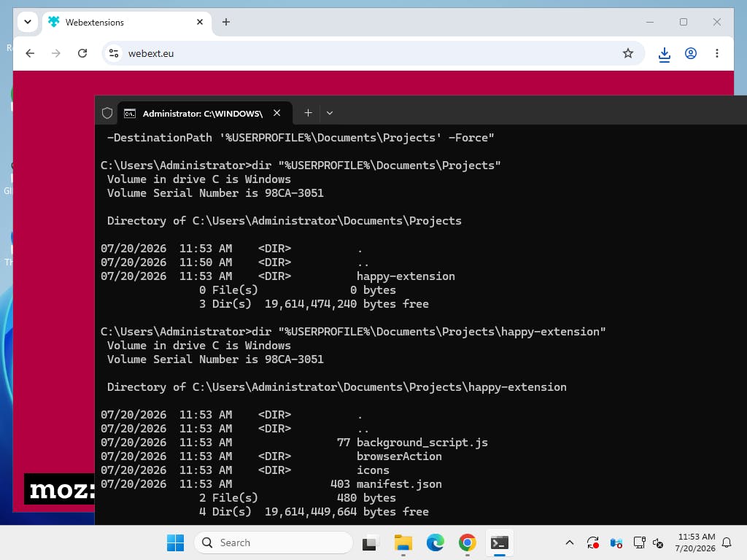Screen dimensions: 747x560
Task: Open Chrome profile icon
Action: (691, 53)
